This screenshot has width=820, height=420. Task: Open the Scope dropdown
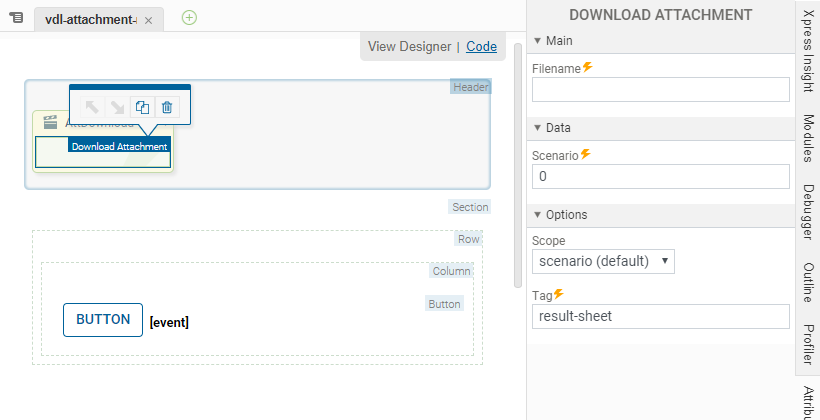(x=603, y=261)
